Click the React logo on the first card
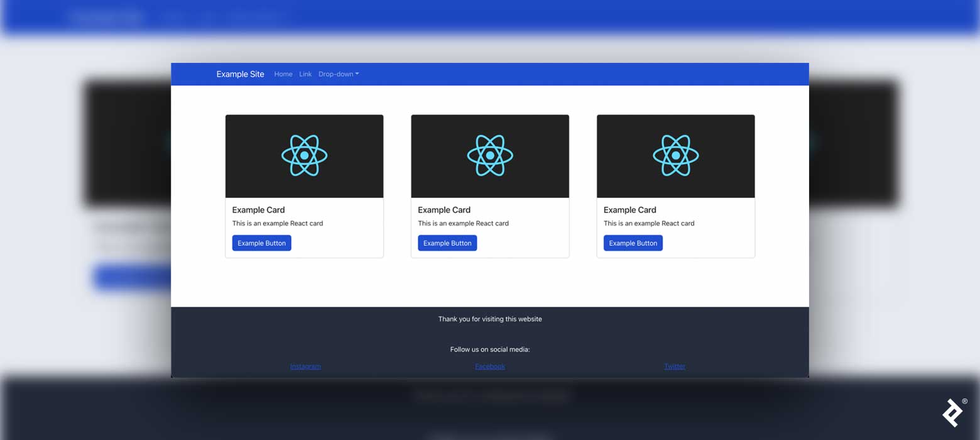 click(304, 153)
